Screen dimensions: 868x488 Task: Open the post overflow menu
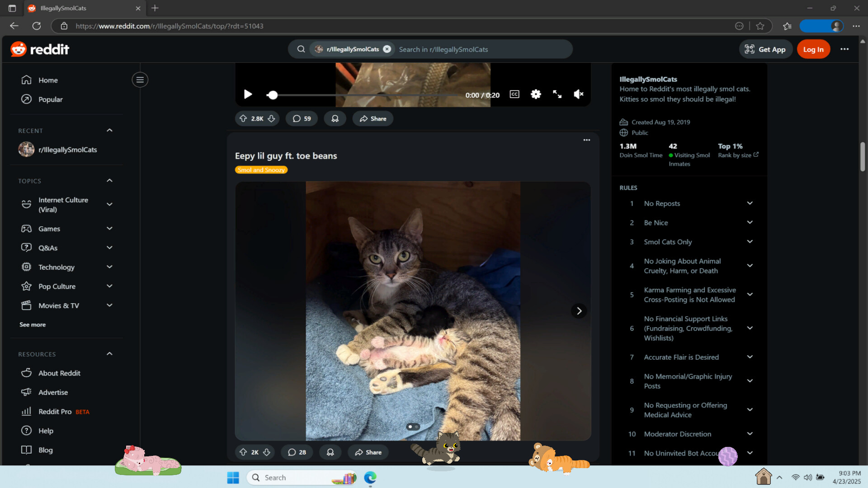(586, 140)
